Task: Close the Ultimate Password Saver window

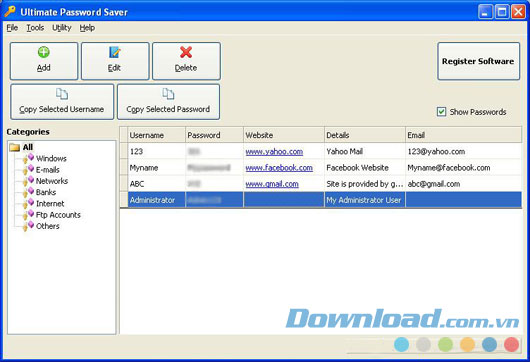Action: (518, 12)
